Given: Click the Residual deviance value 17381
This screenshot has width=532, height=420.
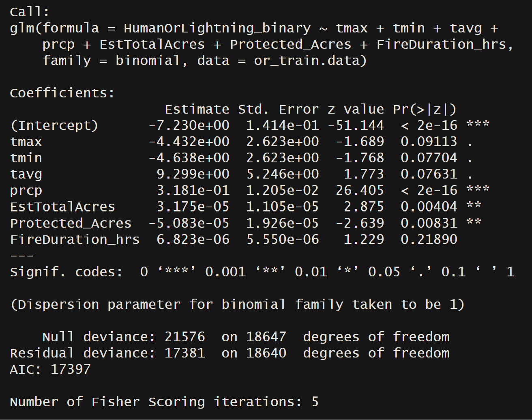Looking at the screenshot, I should click(x=184, y=353).
